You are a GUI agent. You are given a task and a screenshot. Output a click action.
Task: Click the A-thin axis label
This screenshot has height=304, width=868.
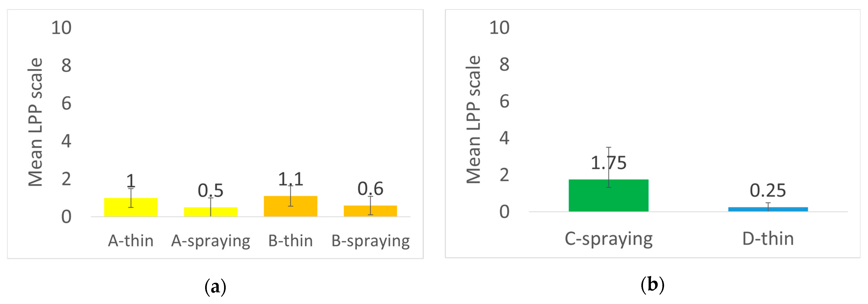coord(131,241)
